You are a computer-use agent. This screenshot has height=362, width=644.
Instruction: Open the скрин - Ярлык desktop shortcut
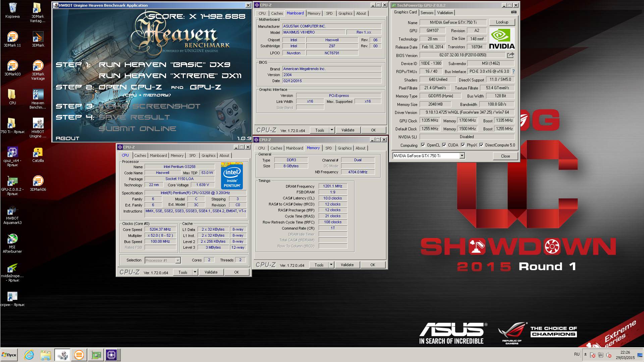(12, 299)
